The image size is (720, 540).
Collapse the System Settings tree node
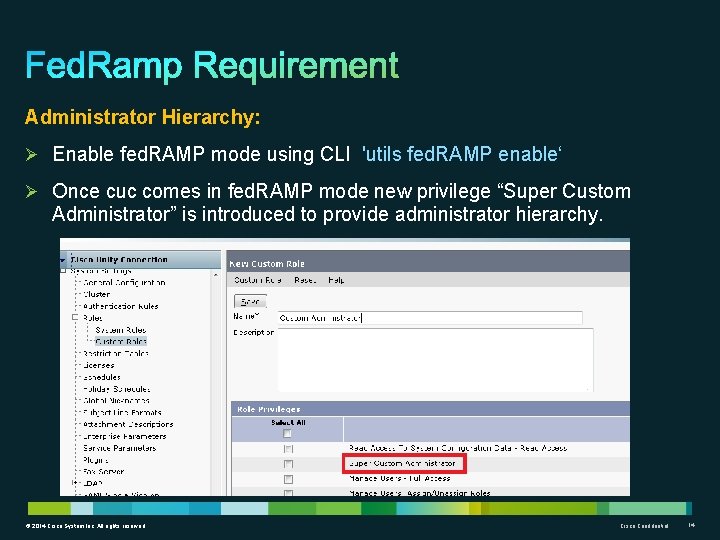tap(63, 271)
